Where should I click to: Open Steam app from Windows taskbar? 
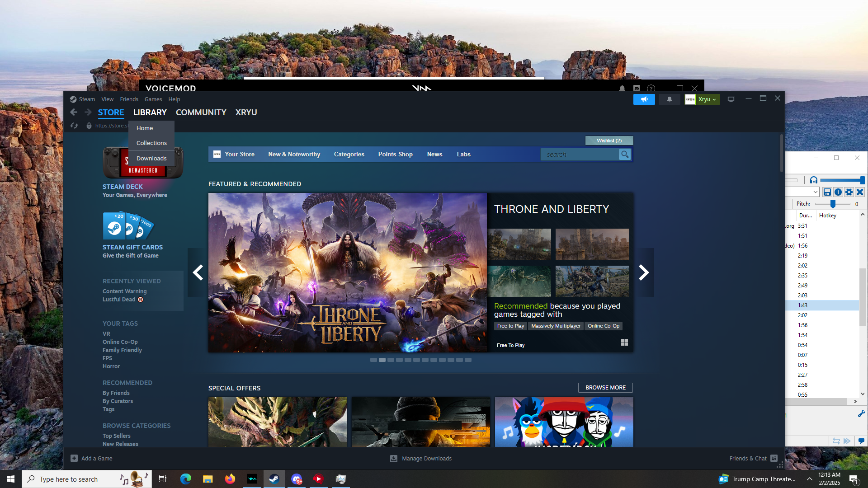(x=274, y=479)
